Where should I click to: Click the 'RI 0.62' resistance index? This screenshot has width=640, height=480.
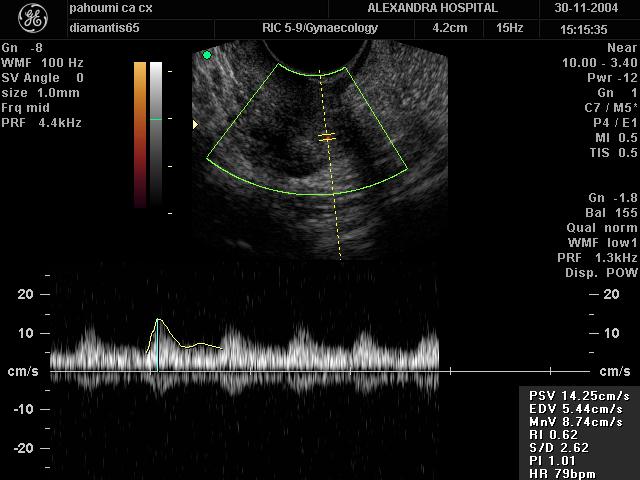point(553,435)
